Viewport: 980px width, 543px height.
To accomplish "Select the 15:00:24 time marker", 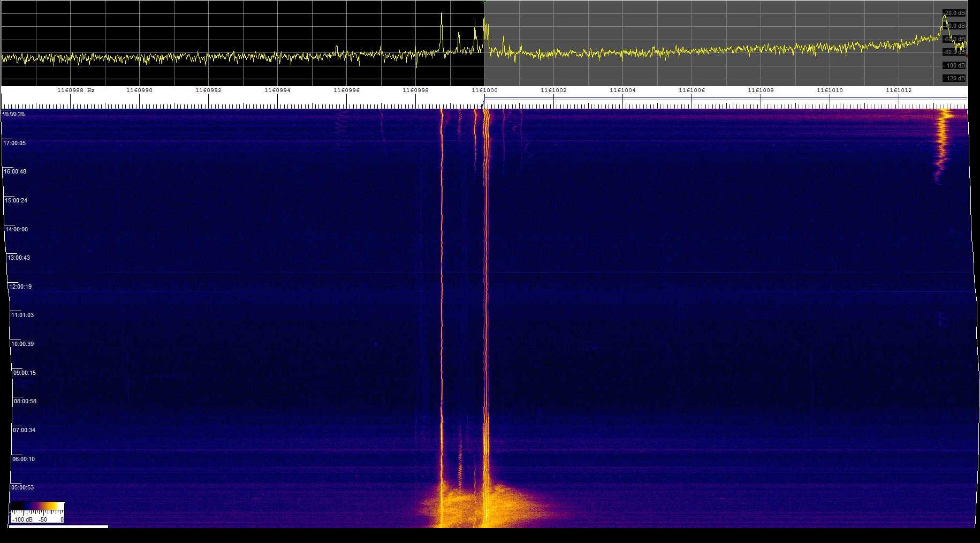I will 16,200.
